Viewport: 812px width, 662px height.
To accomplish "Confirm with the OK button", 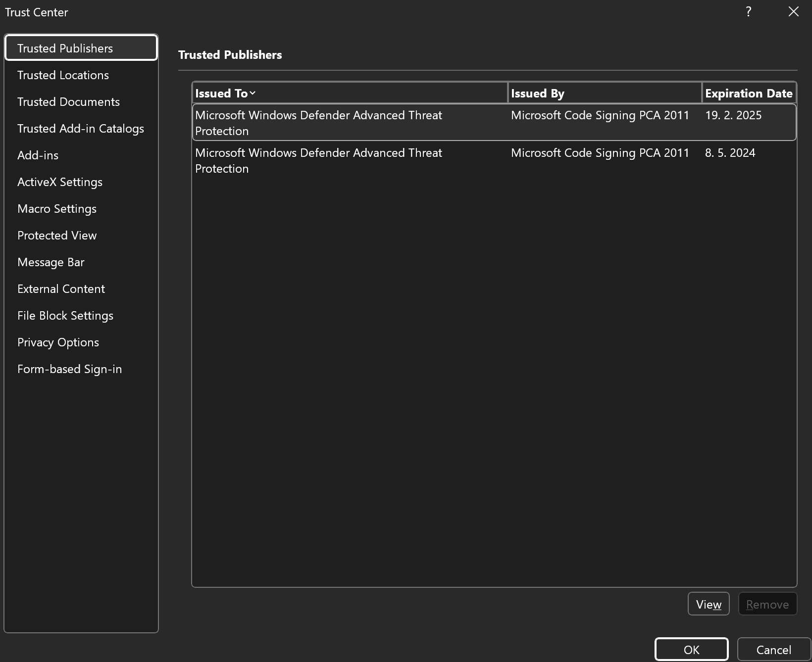I will point(692,649).
